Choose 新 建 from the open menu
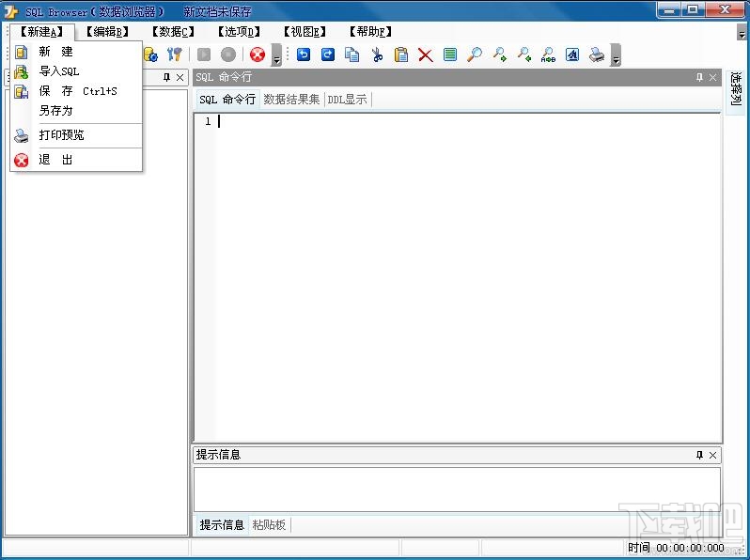Viewport: 750px width, 560px height. point(76,51)
